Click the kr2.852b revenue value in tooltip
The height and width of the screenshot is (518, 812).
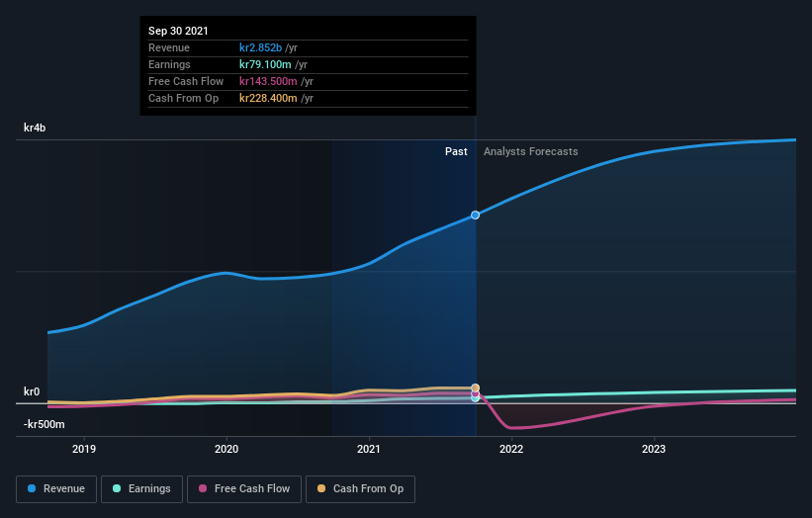[x=260, y=47]
